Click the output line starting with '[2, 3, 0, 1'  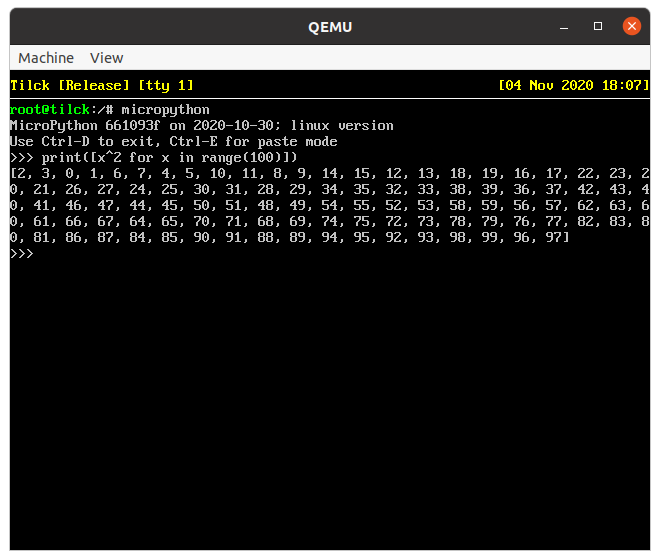(x=330, y=173)
